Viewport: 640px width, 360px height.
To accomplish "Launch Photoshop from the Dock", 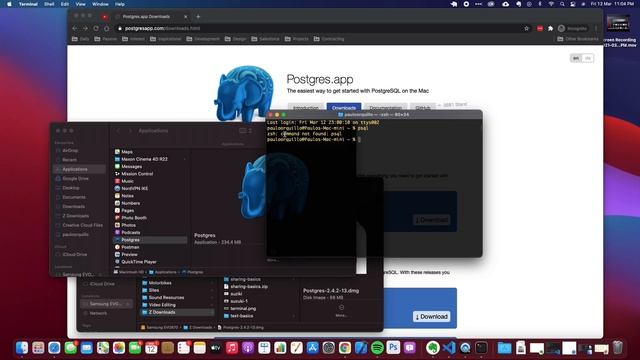I will 393,348.
